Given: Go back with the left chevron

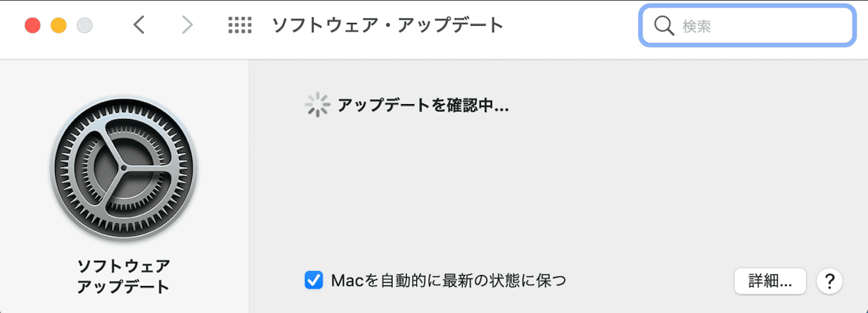Looking at the screenshot, I should pyautogui.click(x=139, y=26).
